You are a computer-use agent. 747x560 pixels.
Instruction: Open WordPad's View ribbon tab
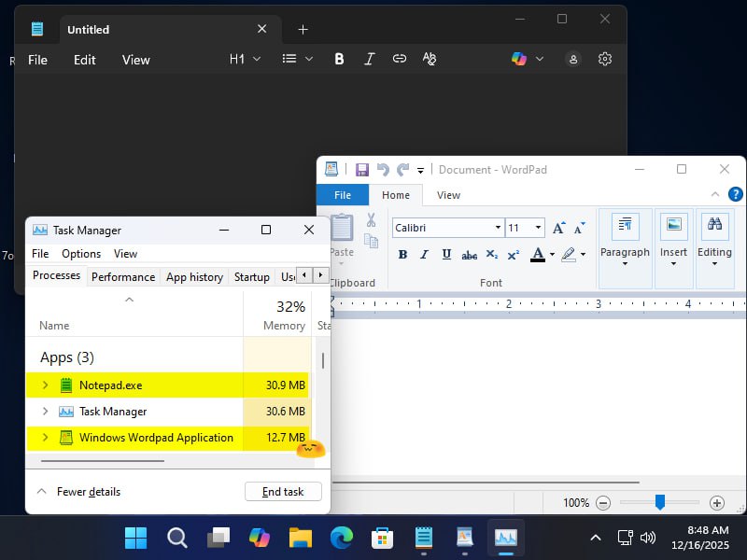(x=448, y=195)
